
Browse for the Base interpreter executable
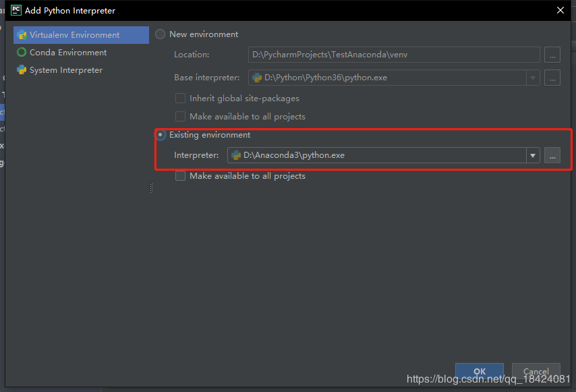point(552,78)
